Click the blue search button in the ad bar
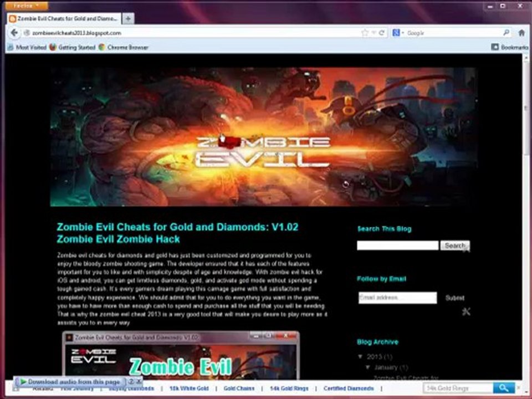Viewport: 532px width, 399px height. point(504,388)
